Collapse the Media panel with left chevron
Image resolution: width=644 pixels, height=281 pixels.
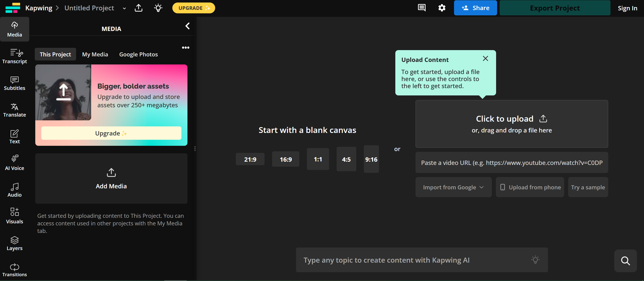click(x=187, y=26)
